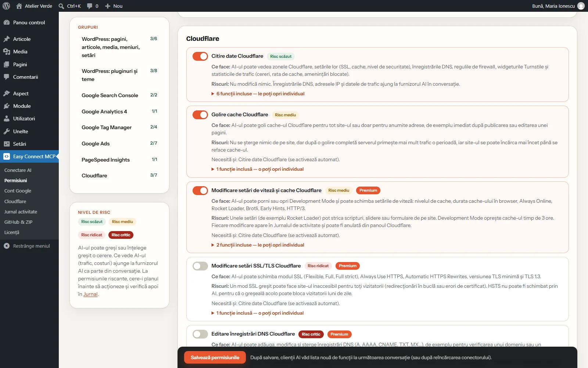588x368 pixels.
Task: Click the Nivel de risc heading
Action: tap(94, 212)
